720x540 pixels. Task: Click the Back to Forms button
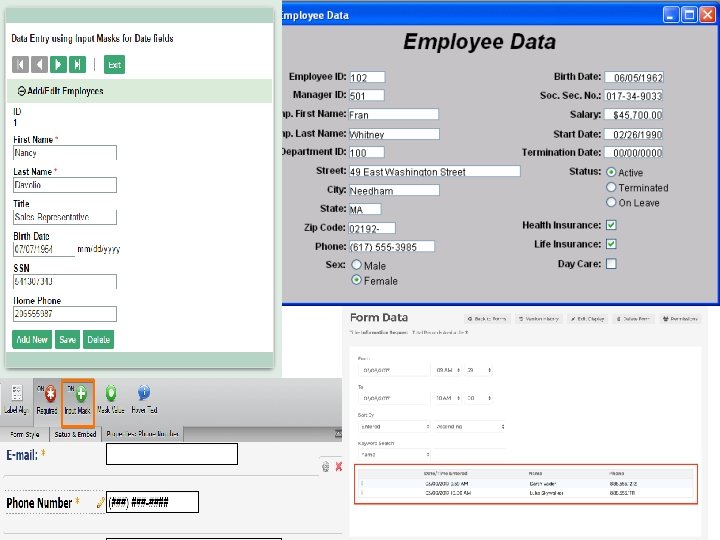pos(487,319)
